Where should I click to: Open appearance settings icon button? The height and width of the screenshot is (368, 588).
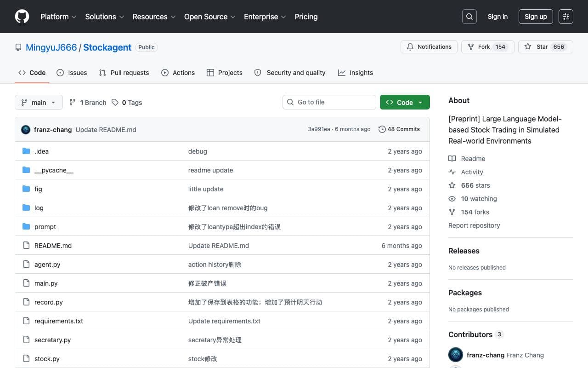pyautogui.click(x=566, y=17)
